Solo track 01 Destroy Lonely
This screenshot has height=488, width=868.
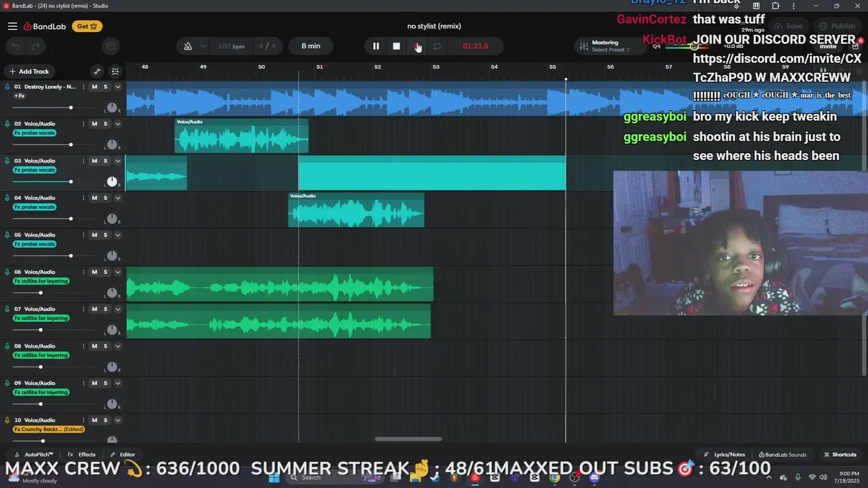105,87
